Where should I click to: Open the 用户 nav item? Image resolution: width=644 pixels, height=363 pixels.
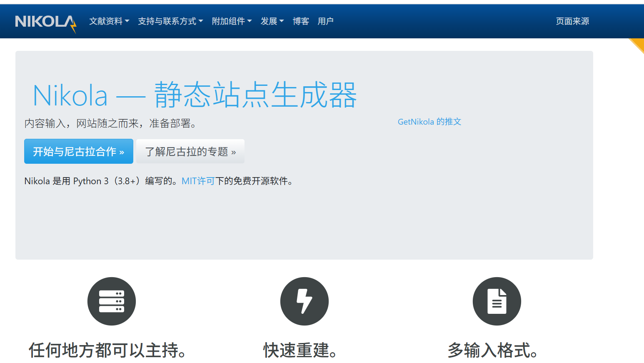coord(325,21)
